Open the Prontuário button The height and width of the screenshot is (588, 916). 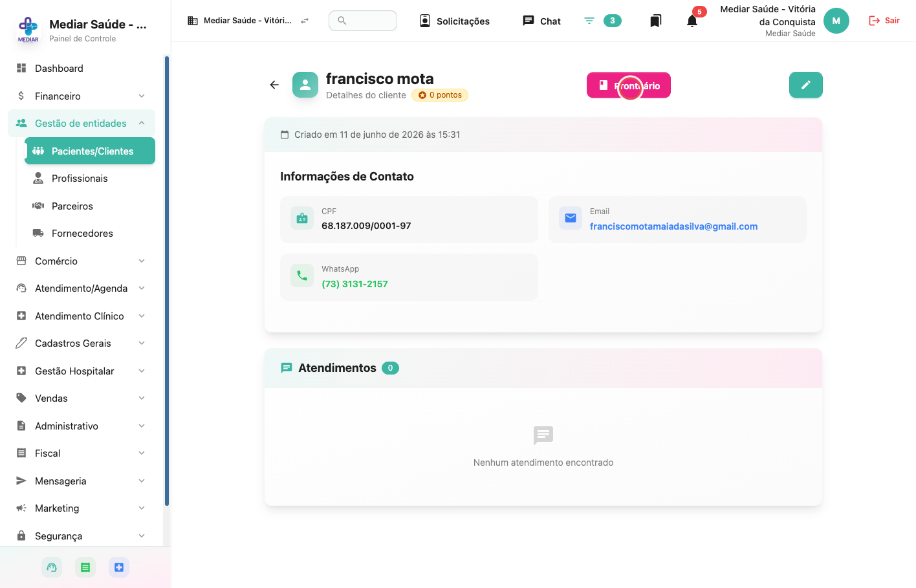pyautogui.click(x=629, y=85)
